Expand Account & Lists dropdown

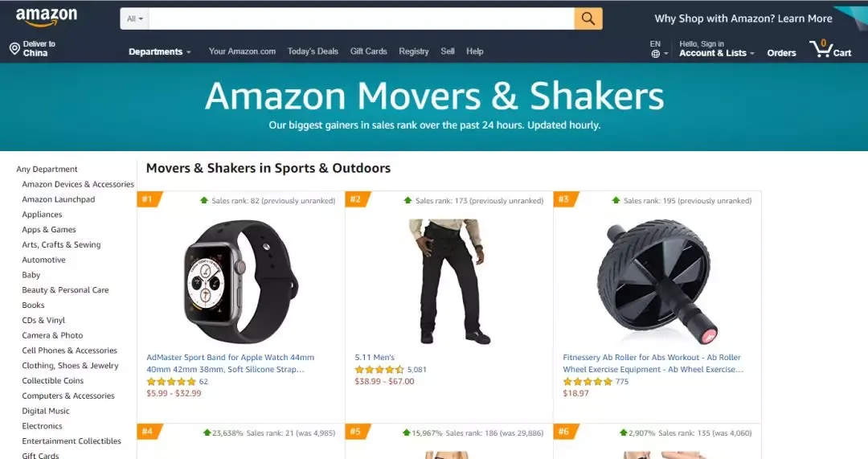(x=717, y=53)
